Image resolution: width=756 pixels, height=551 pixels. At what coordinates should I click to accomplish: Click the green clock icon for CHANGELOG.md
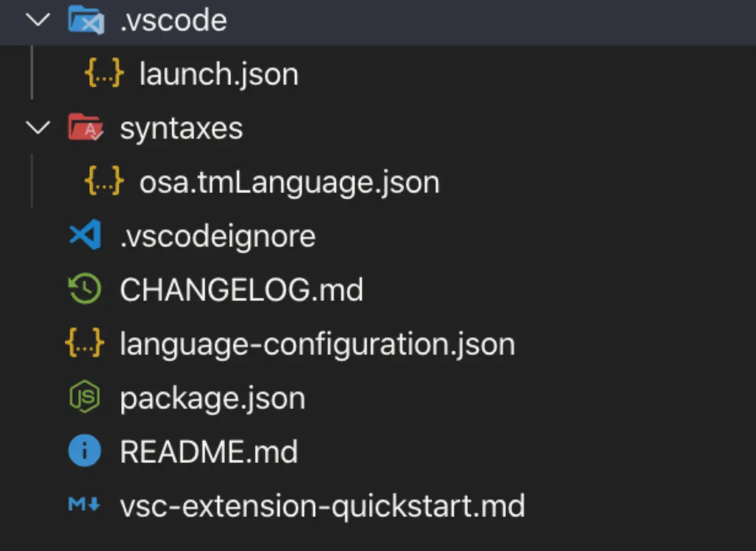click(x=85, y=290)
